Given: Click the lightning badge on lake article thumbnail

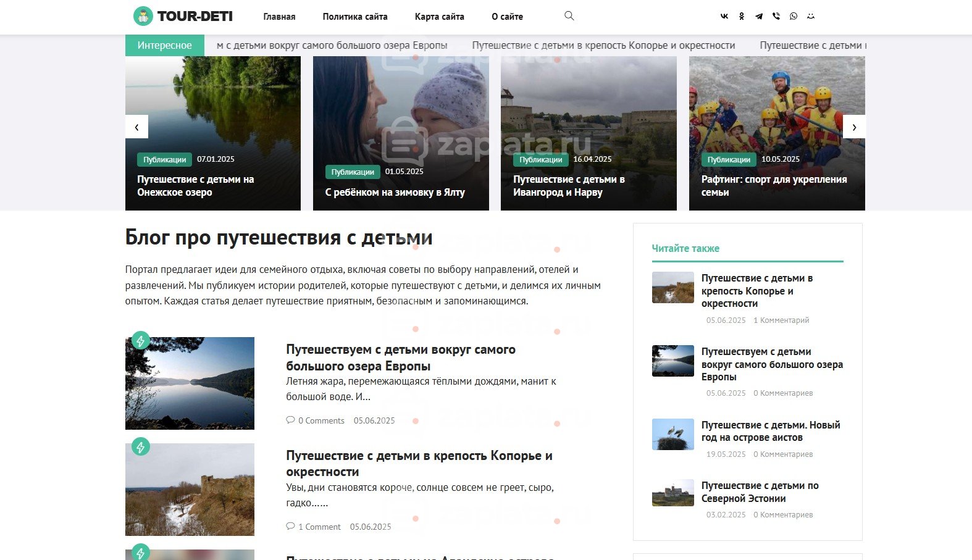Looking at the screenshot, I should click(x=141, y=340).
